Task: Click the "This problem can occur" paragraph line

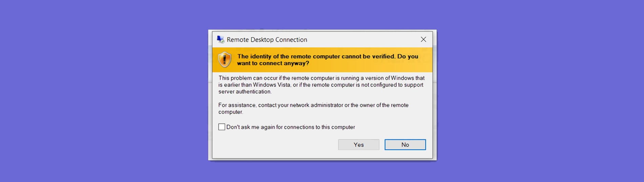Action: click(x=321, y=78)
